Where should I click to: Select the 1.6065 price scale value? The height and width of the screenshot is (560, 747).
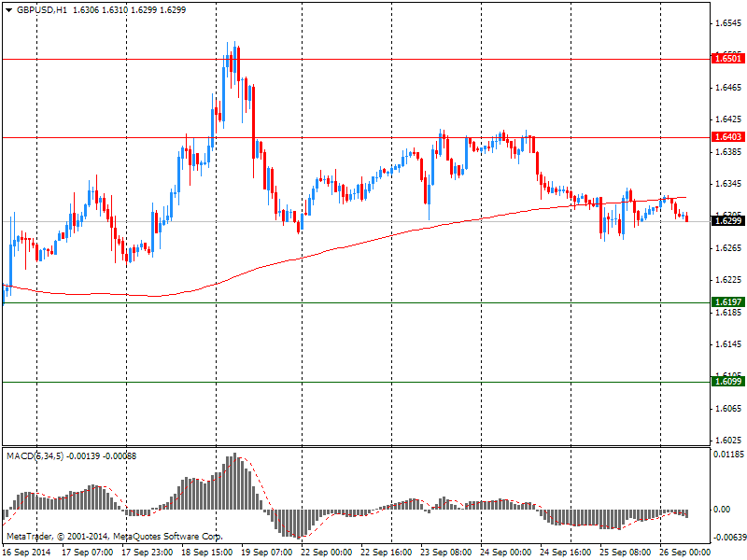click(729, 409)
